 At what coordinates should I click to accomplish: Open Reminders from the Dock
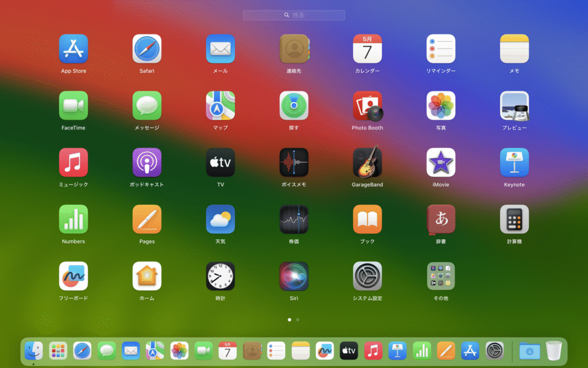pos(276,351)
